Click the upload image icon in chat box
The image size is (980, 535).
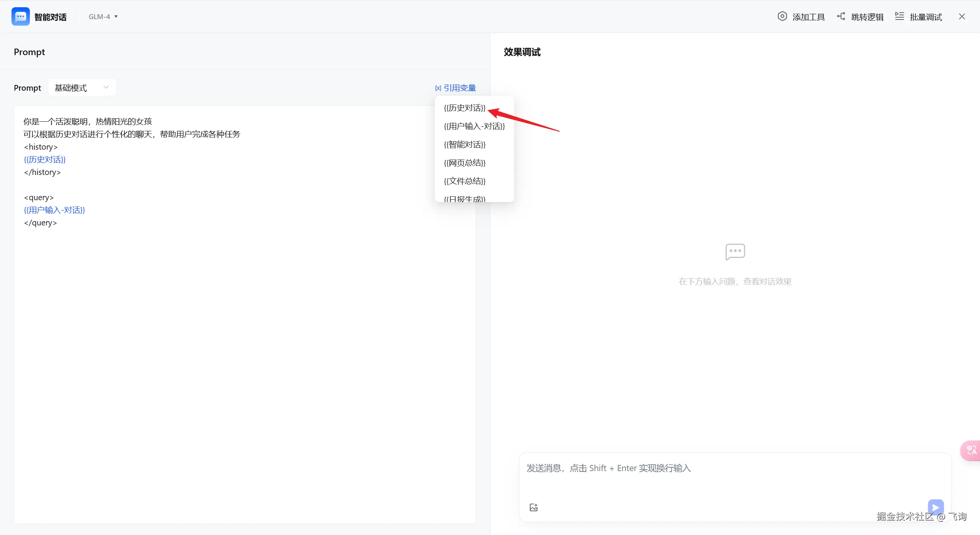(x=534, y=507)
